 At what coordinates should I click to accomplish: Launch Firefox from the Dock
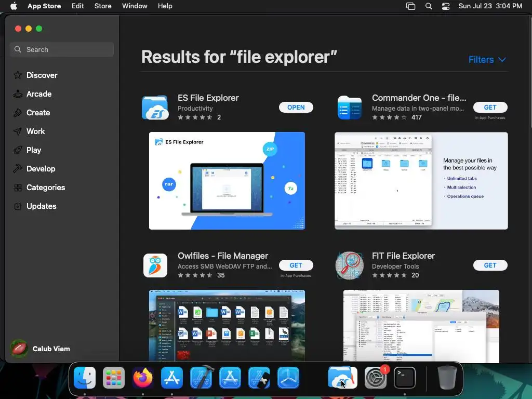[x=143, y=378]
